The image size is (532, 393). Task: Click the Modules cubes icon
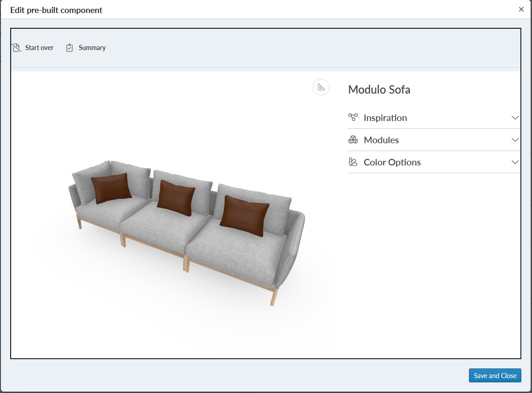(x=353, y=140)
